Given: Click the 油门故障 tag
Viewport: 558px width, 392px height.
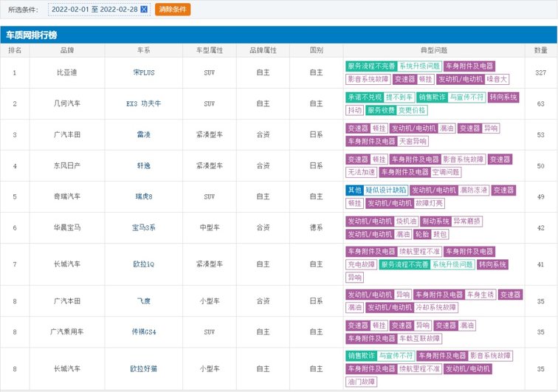Looking at the screenshot, I should click(x=362, y=382).
